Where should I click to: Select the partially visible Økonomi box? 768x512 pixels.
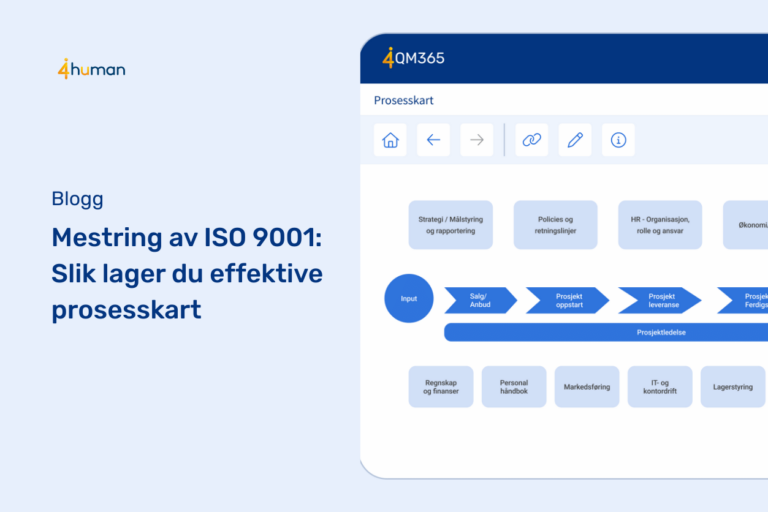tap(745, 225)
